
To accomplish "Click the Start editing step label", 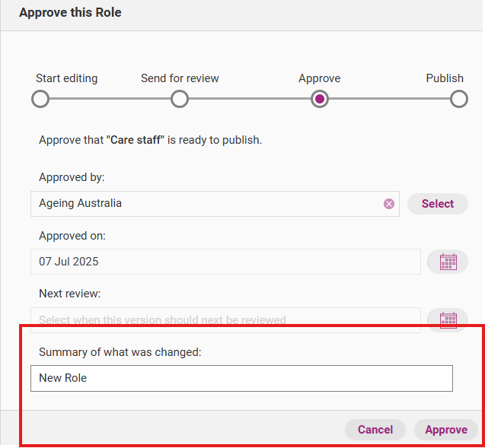I will 66,78.
